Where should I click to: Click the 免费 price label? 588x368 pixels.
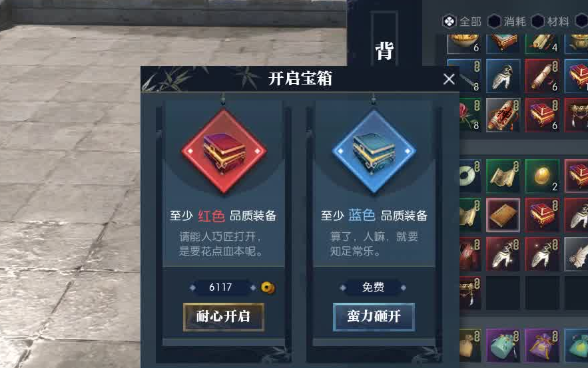373,287
